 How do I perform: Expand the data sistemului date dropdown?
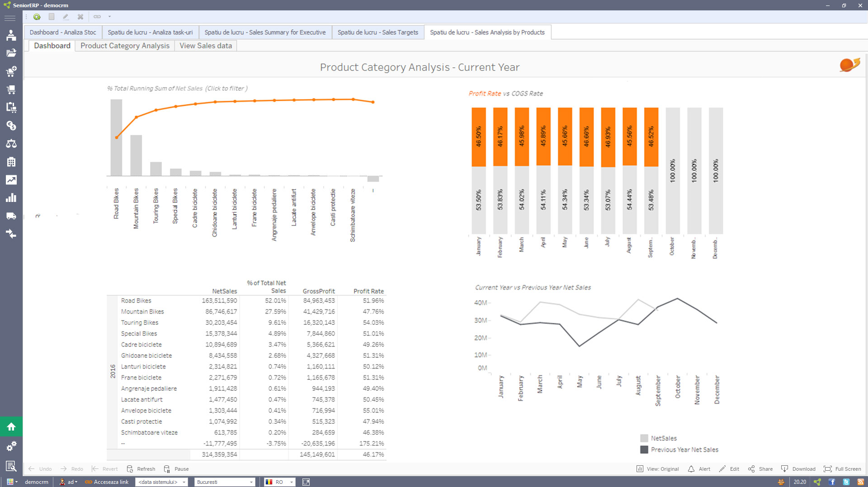point(184,482)
